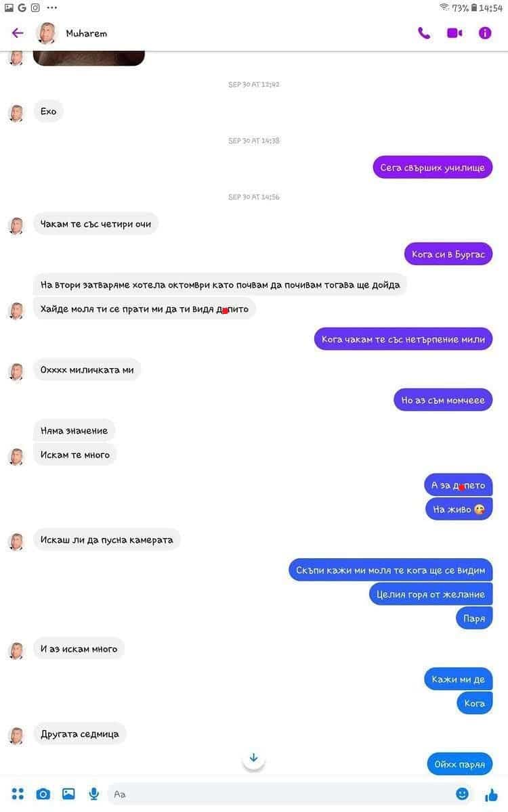The height and width of the screenshot is (812, 508).
Task: Focus the Aa message input field
Action: [x=279, y=794]
